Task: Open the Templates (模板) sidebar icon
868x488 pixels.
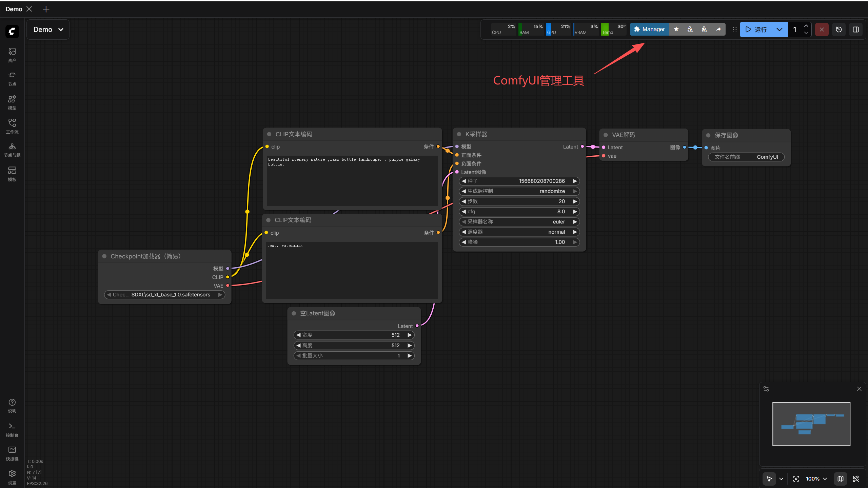Action: pos(12,173)
